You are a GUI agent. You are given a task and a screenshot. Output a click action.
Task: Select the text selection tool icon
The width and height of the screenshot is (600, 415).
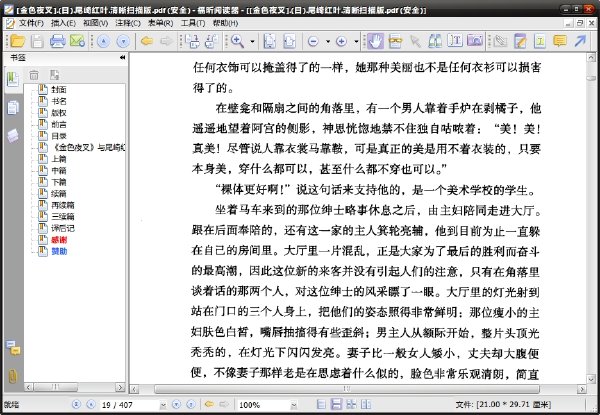coord(395,41)
